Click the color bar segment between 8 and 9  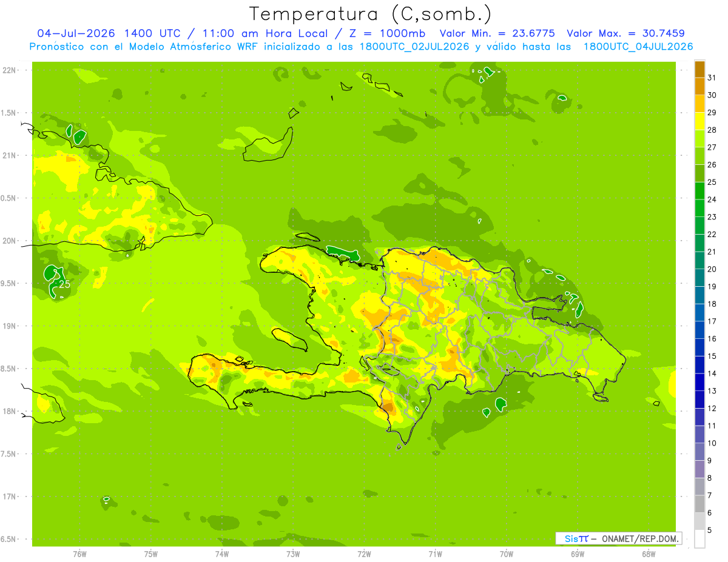[699, 469]
